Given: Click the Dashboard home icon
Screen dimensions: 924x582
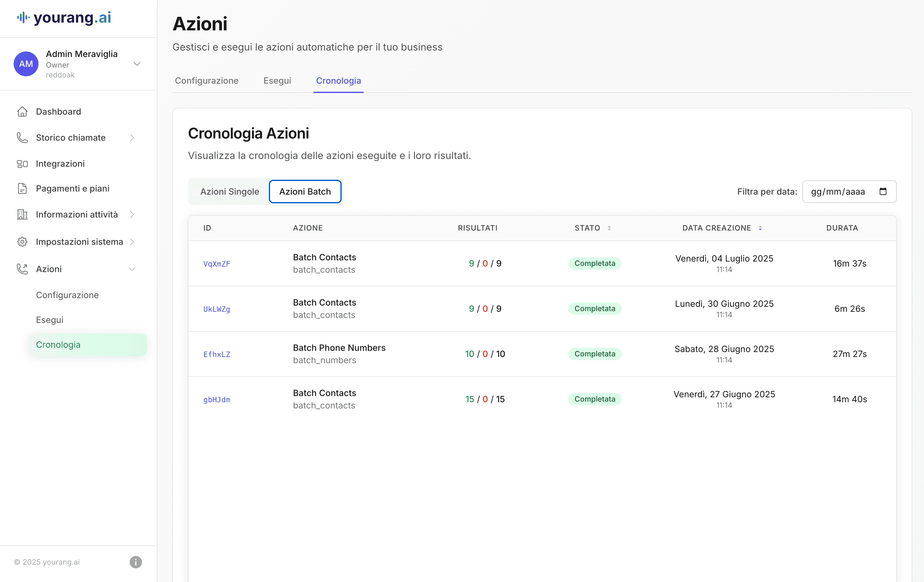Looking at the screenshot, I should coord(22,112).
